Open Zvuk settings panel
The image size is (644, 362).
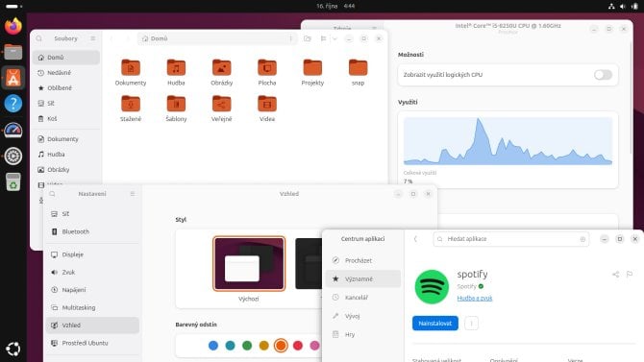click(92, 272)
